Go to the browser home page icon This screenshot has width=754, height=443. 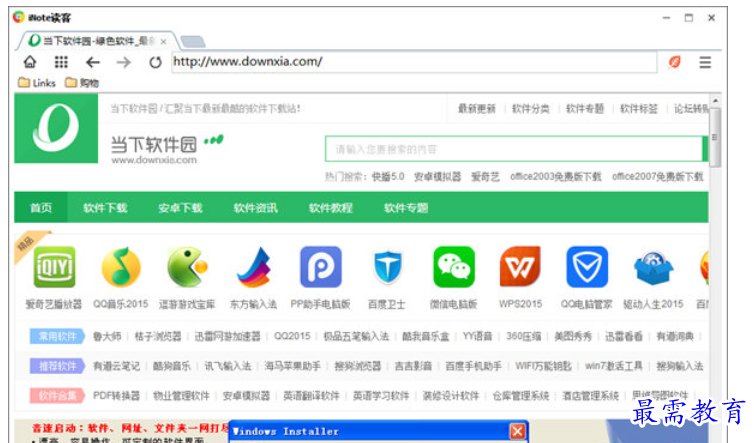click(x=30, y=62)
